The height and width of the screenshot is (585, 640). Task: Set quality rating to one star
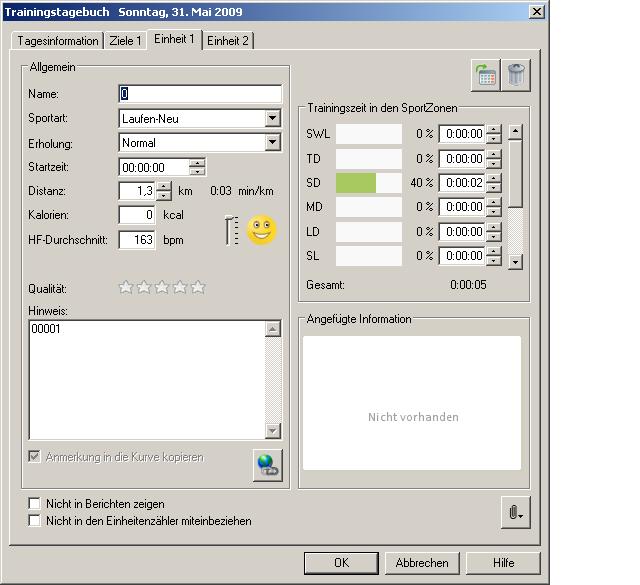tap(126, 288)
